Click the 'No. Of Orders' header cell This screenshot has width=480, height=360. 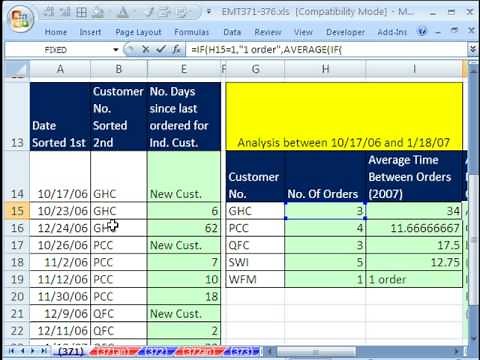325,177
